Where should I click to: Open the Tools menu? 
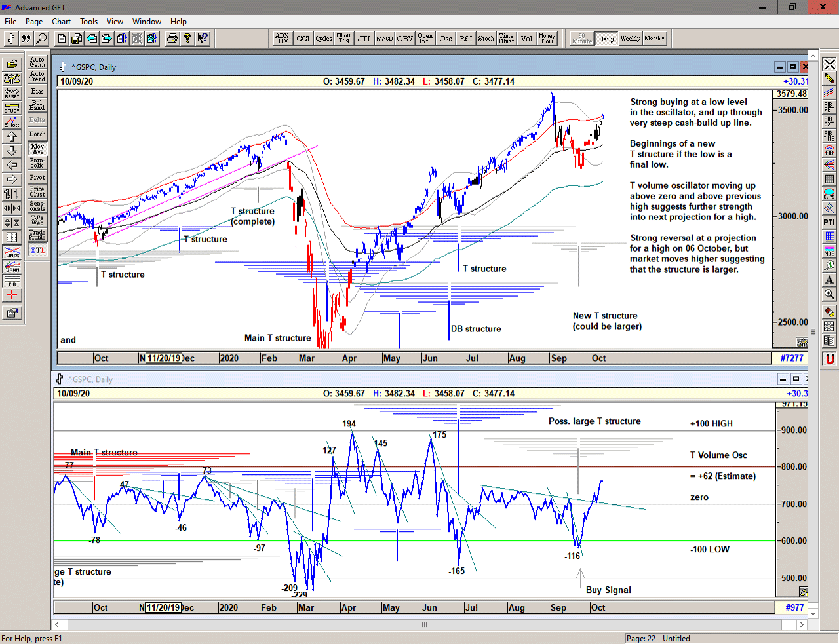(x=88, y=22)
